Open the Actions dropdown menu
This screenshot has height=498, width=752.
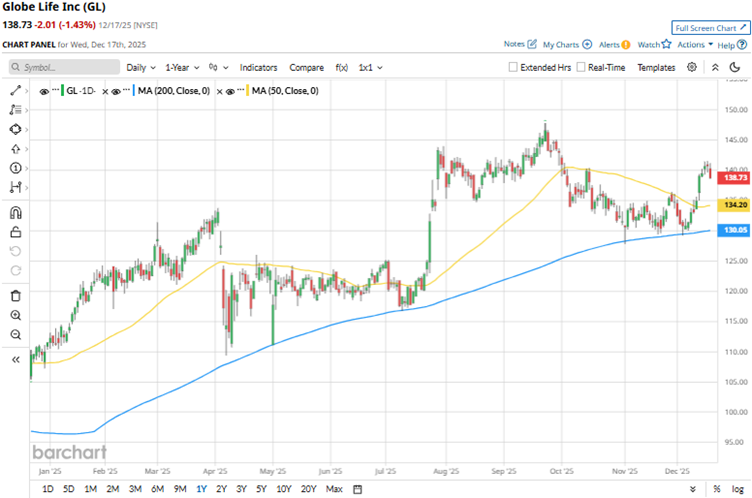695,45
